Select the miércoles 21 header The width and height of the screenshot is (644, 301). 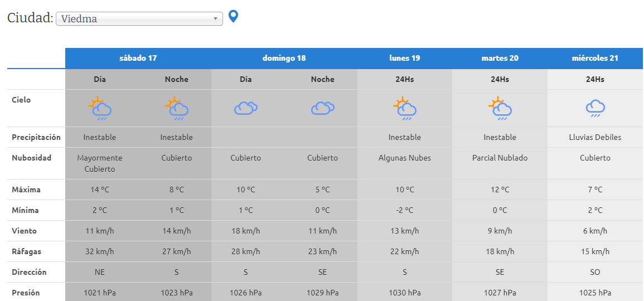[x=595, y=58]
